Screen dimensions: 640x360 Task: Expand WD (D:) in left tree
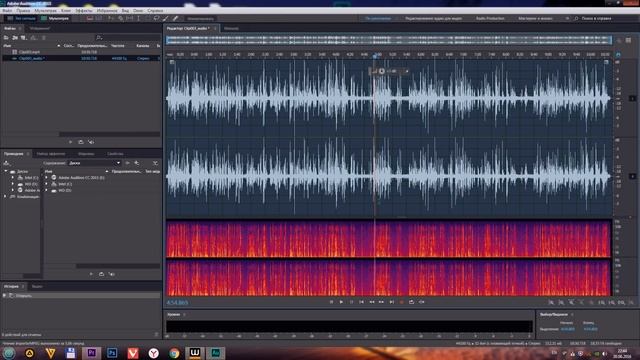(x=13, y=184)
